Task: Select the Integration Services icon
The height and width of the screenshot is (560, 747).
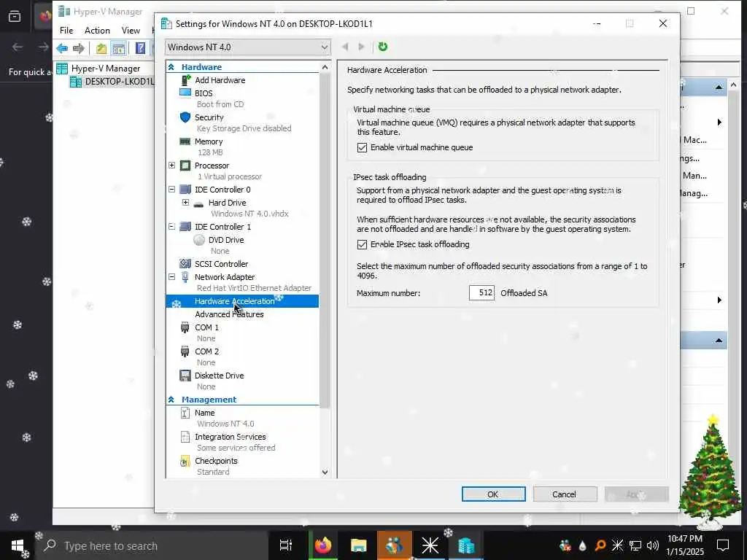Action: [x=185, y=437]
